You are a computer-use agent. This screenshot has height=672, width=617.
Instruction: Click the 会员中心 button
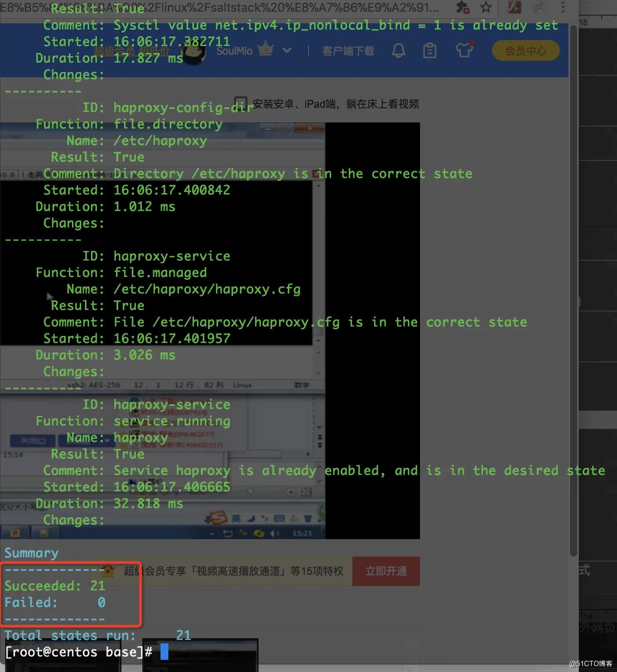pos(526,51)
